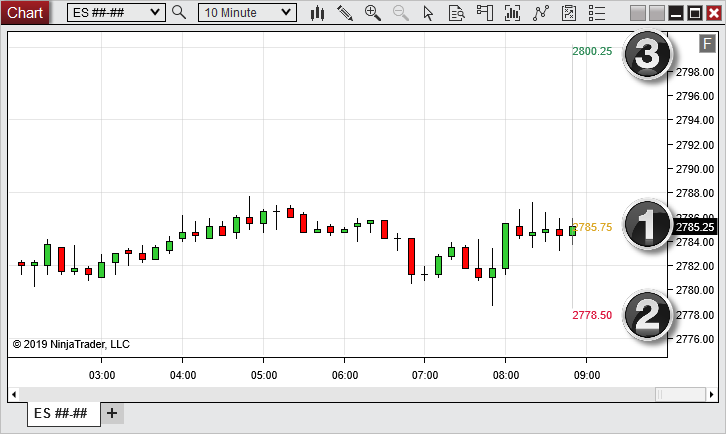Open the bar type chart style icon
726x434 pixels.
318,13
